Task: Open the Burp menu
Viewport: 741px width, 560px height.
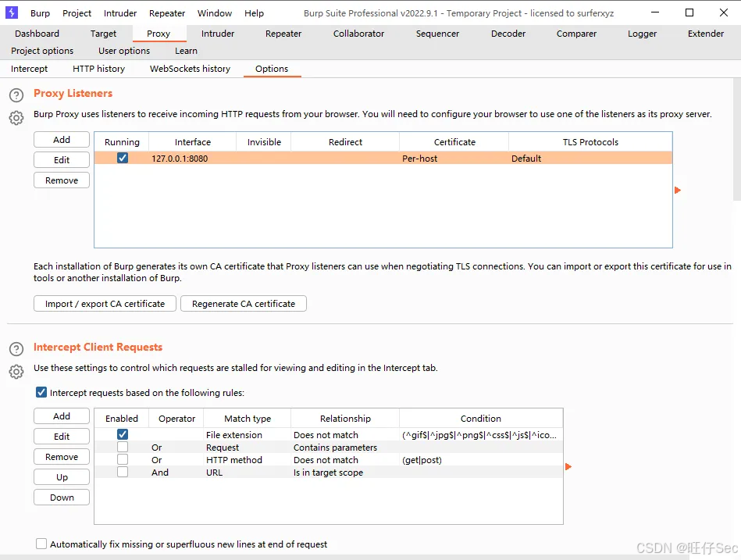Action: click(x=40, y=13)
